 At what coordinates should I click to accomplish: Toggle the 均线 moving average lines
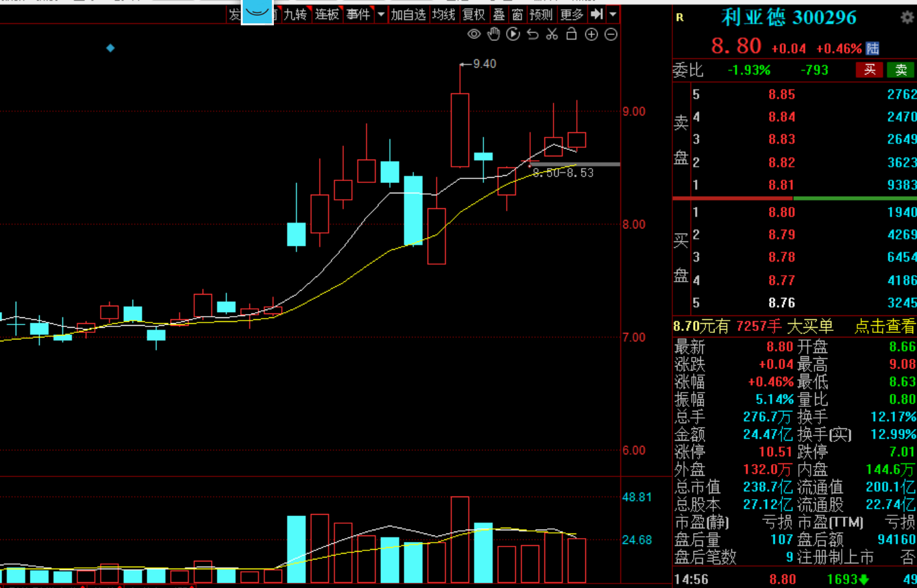pyautogui.click(x=444, y=14)
